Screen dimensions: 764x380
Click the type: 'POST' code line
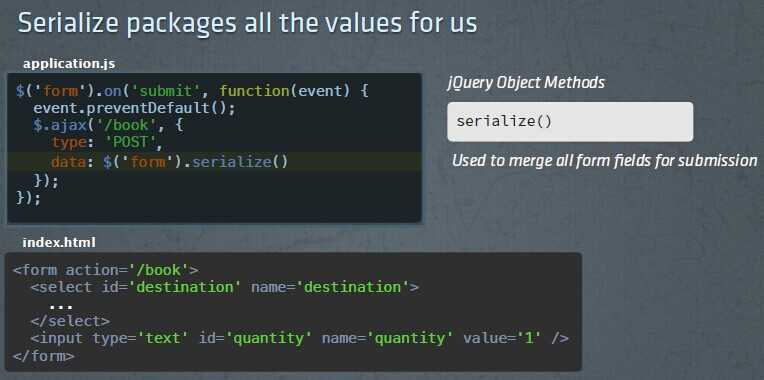[x=107, y=143]
